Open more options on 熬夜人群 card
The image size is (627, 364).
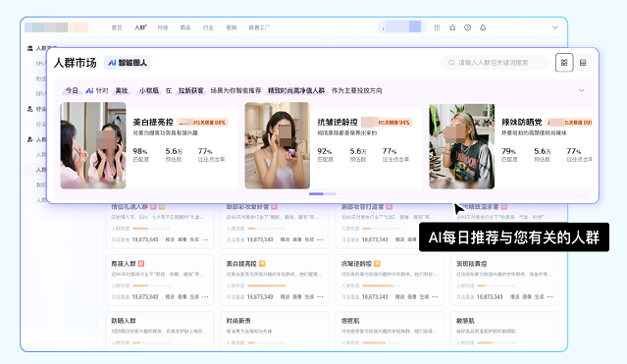205,297
